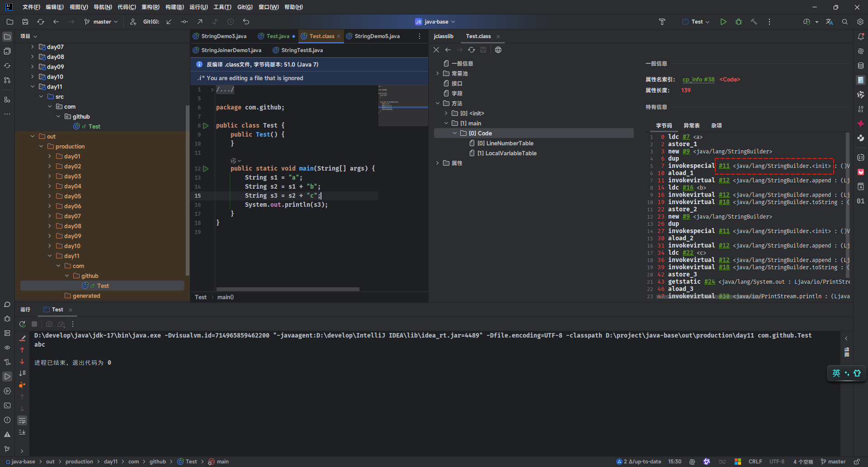
Task: Click the Debug bug icon in toolbar
Action: pyautogui.click(x=739, y=22)
